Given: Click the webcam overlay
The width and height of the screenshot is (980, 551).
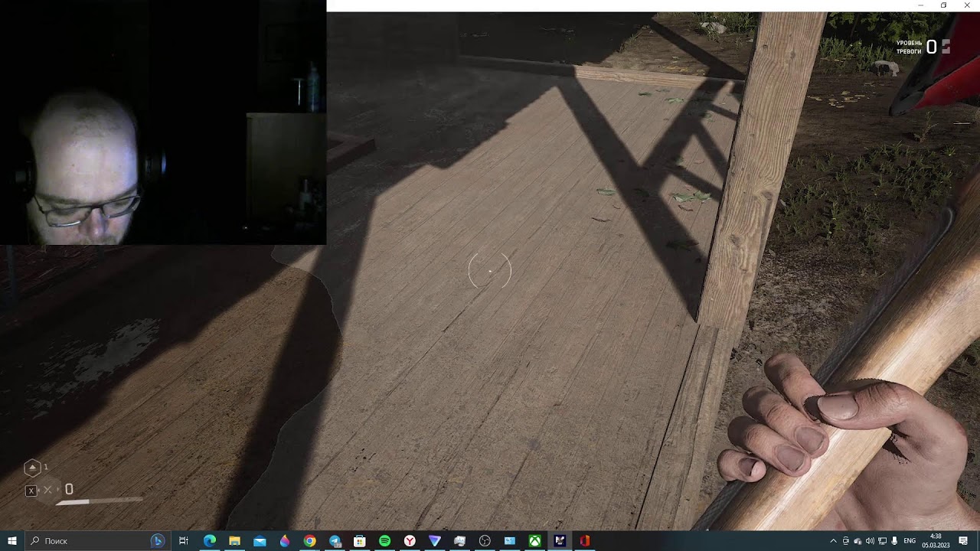Looking at the screenshot, I should (163, 122).
